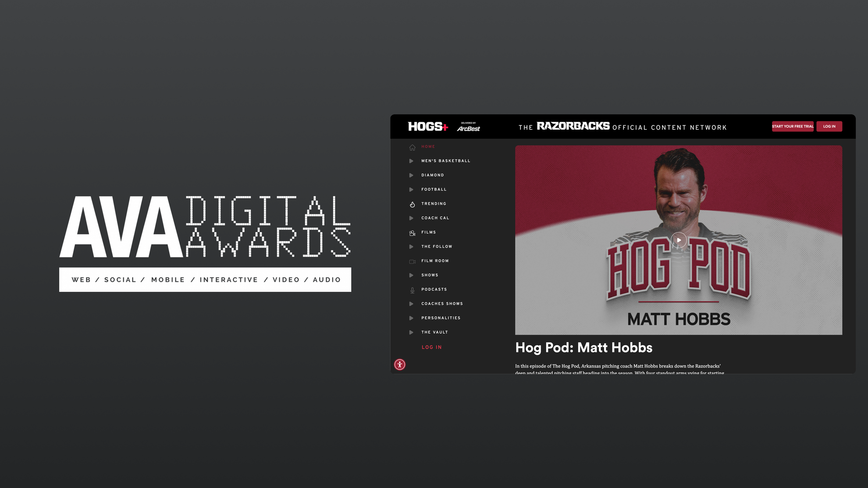Open the Home menu item
Screen dimensions: 868x488
click(428, 147)
